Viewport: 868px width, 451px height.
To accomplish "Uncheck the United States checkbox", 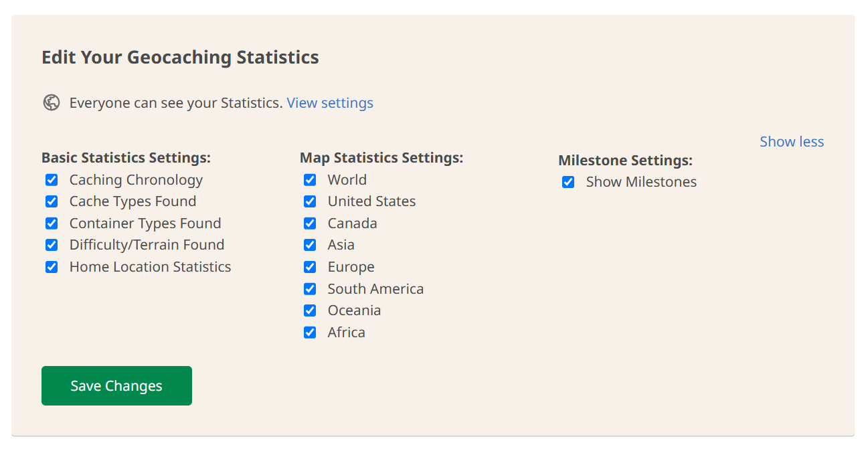I will pyautogui.click(x=310, y=201).
